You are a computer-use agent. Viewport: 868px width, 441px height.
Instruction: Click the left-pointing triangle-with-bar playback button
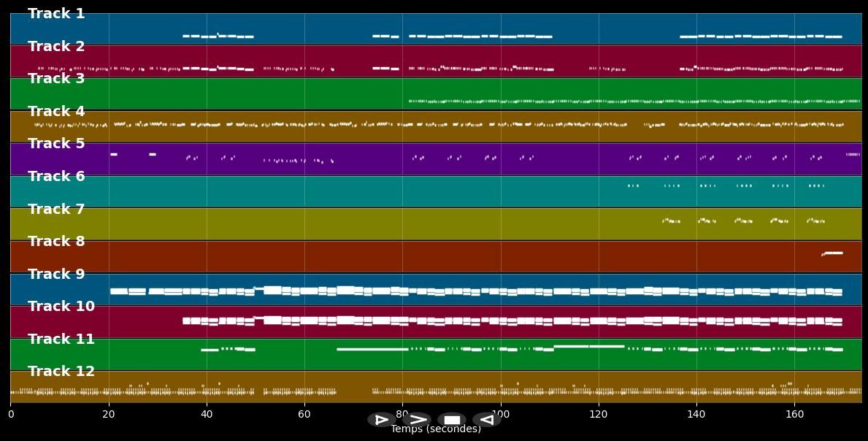(486, 420)
